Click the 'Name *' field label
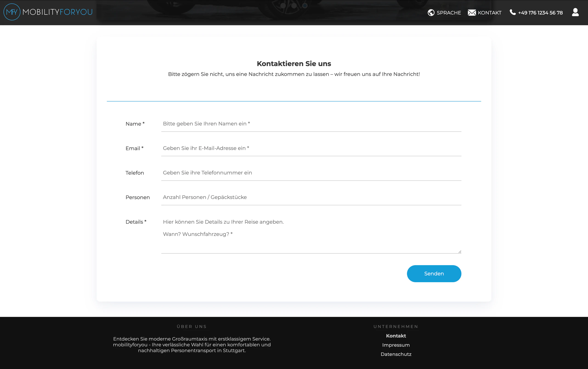This screenshot has height=369, width=588. [135, 124]
